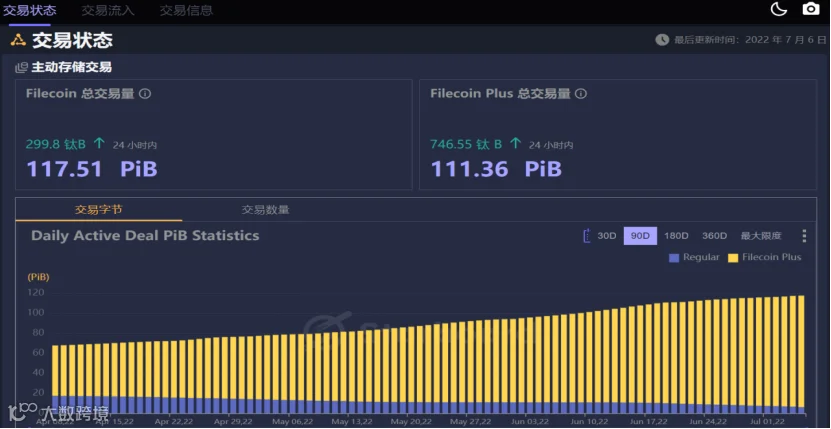831x429 pixels.
Task: Click info icon next to Filecoin Plus 总交易量
Action: 581,94
